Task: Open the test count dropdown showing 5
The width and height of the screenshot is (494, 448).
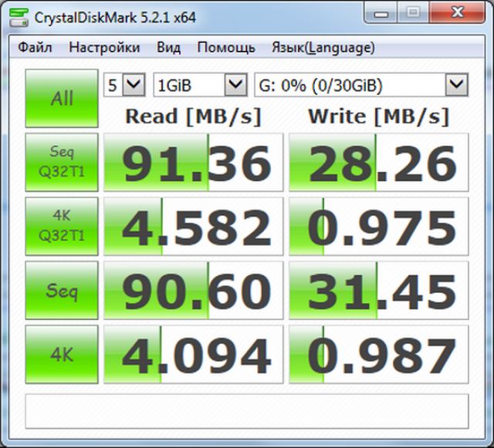Action: coord(125,85)
